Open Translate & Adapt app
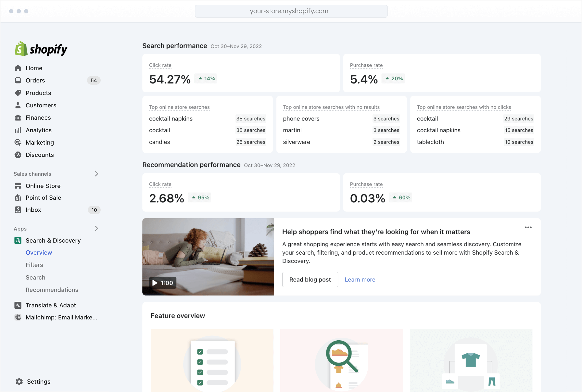The height and width of the screenshot is (392, 582). 51,305
